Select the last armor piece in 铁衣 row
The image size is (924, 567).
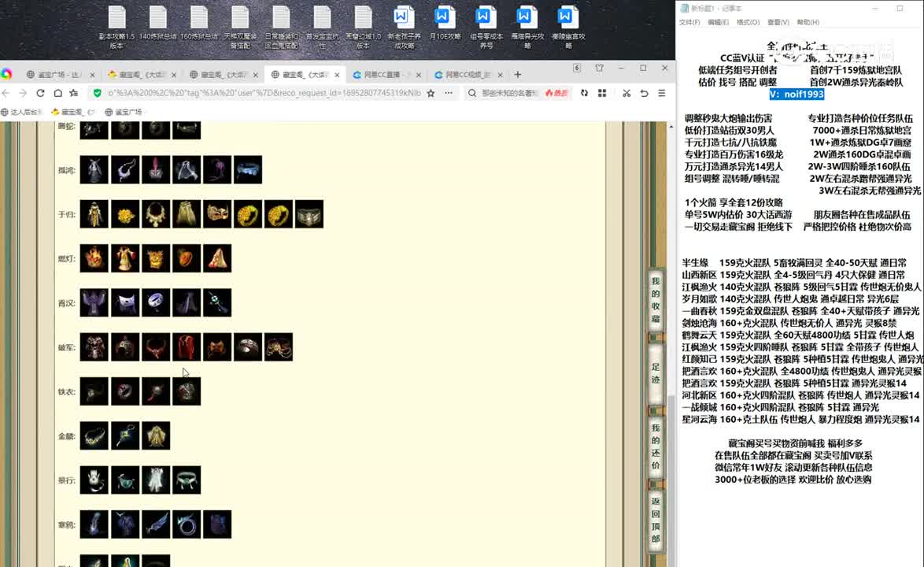point(187,391)
